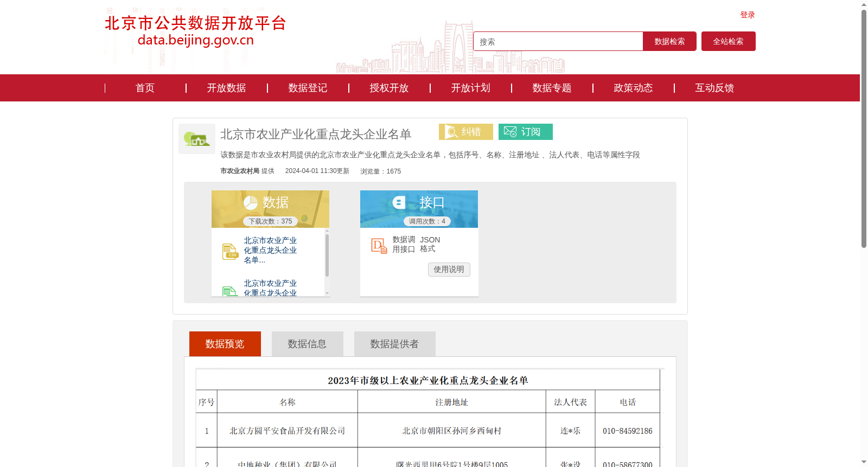Click the page vertical scrollbar thumb
The height and width of the screenshot is (467, 868).
pyautogui.click(x=864, y=129)
